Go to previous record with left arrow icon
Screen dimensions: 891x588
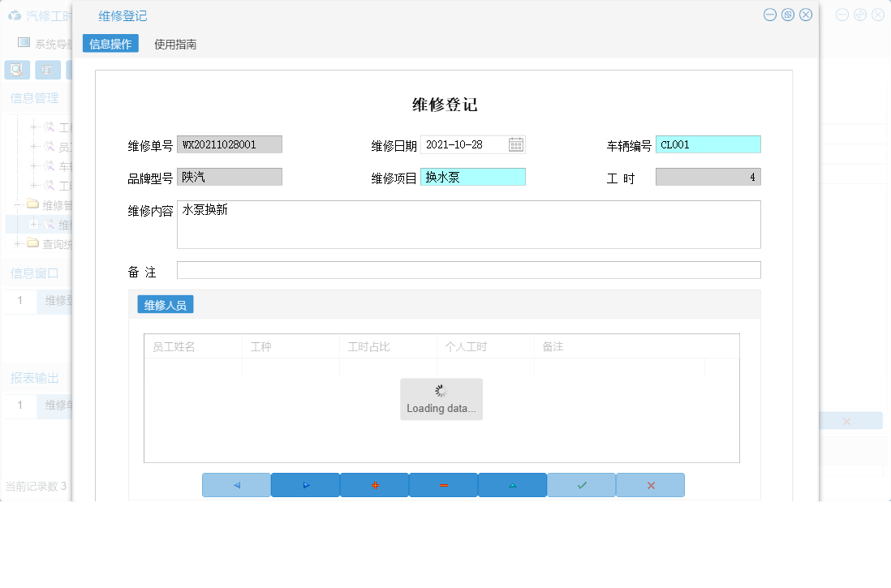pyautogui.click(x=236, y=484)
